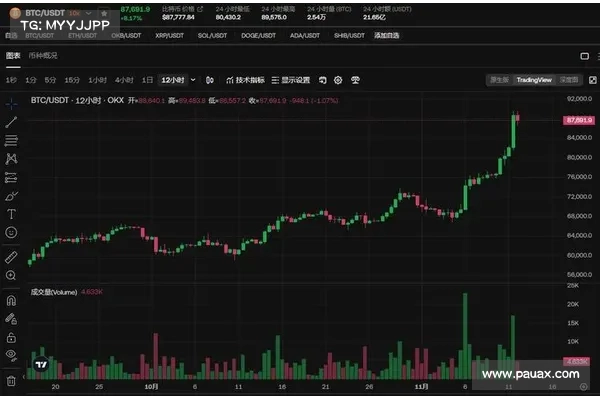This screenshot has height=400, width=600.
Task: Select the trend line drawing tool
Action: click(x=11, y=122)
